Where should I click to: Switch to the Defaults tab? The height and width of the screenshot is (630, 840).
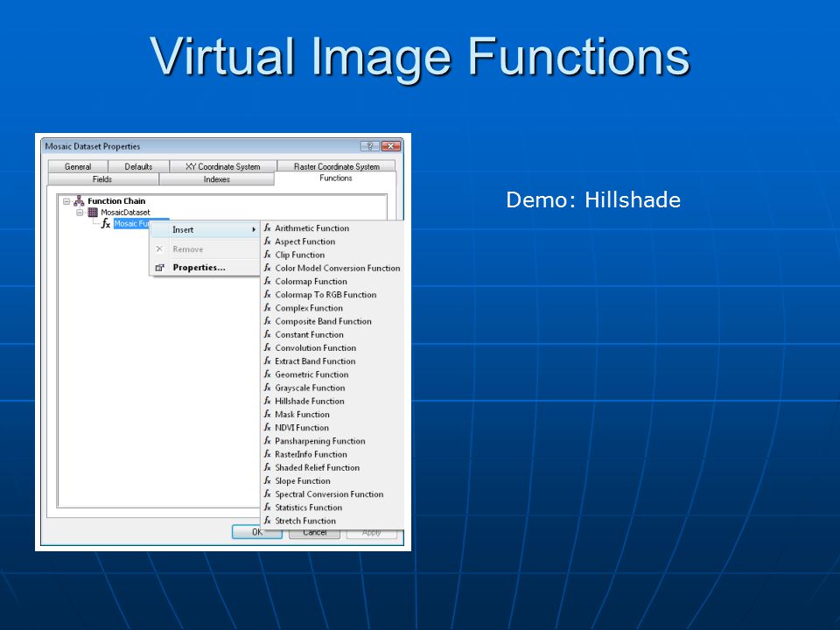[x=139, y=166]
